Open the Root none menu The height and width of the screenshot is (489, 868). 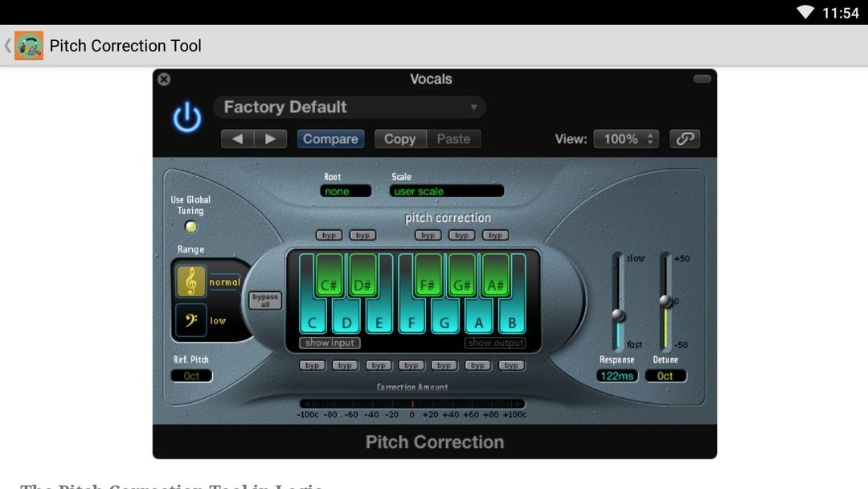pyautogui.click(x=346, y=191)
